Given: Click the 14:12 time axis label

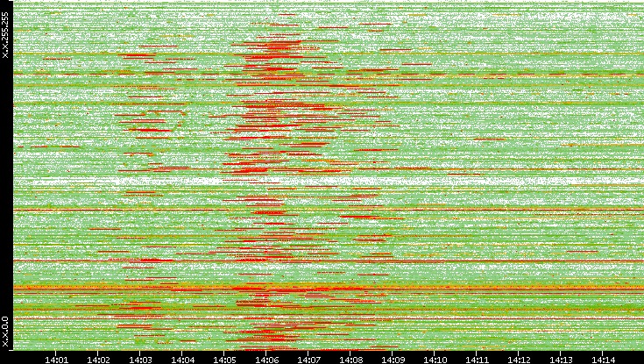Looking at the screenshot, I should coord(519,360).
